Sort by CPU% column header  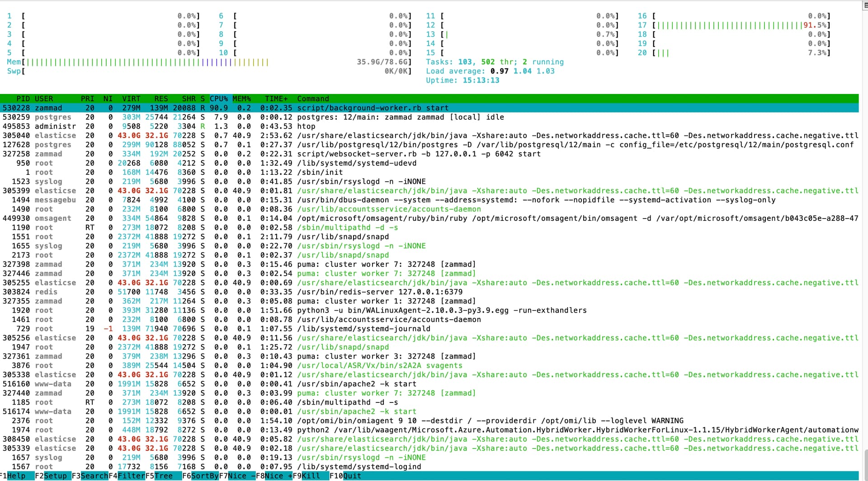219,98
